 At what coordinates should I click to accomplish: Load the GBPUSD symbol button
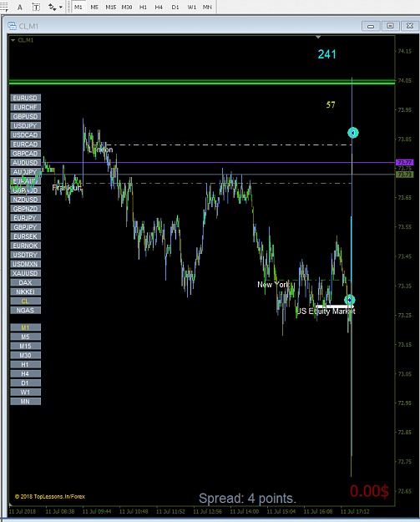(x=25, y=117)
